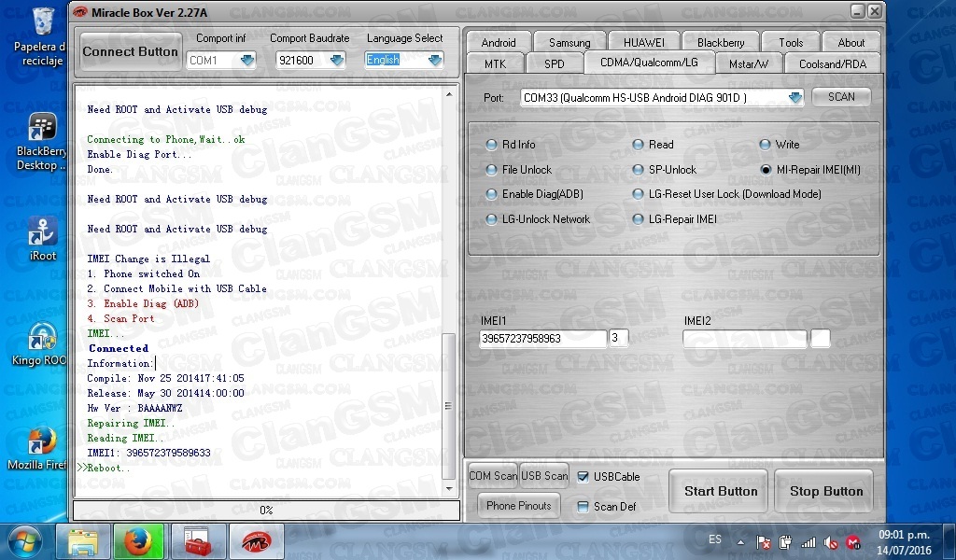Click the USB Scan button
This screenshot has width=956, height=560.
[x=544, y=476]
